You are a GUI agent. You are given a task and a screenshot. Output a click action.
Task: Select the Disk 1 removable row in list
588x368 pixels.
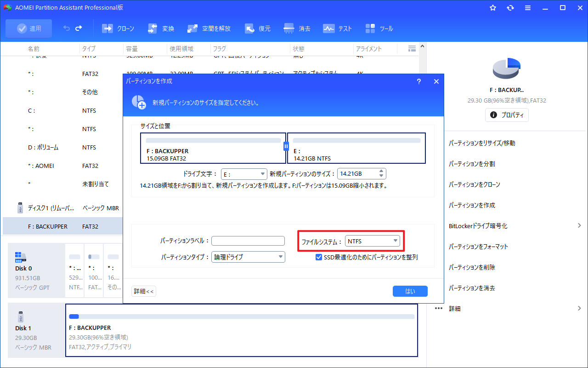(x=63, y=208)
